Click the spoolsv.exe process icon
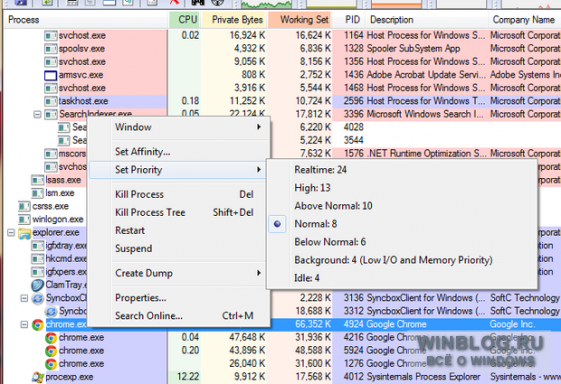The height and width of the screenshot is (384, 561). [x=50, y=49]
